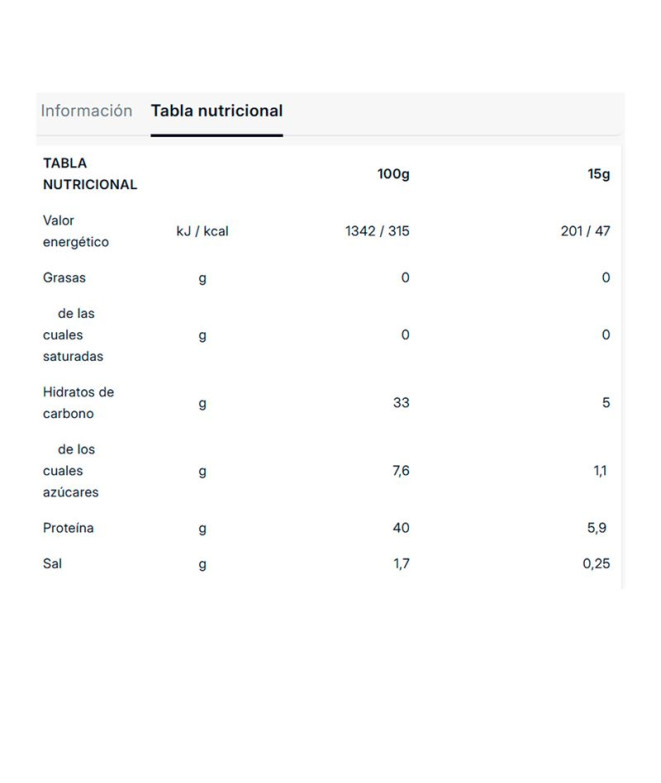Click the protein value 40
661x783 pixels.
401,528
